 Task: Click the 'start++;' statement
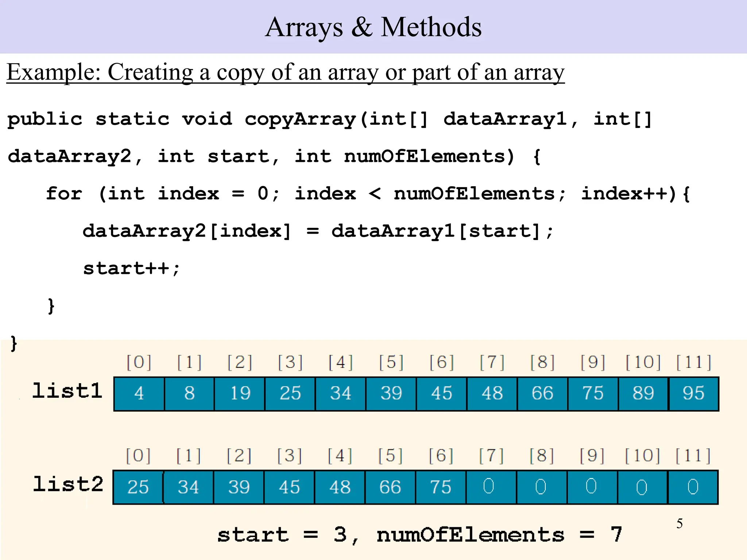[x=132, y=269]
